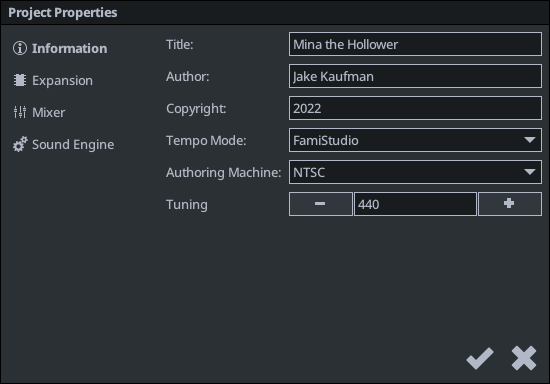Open the Mixer section label

click(48, 113)
